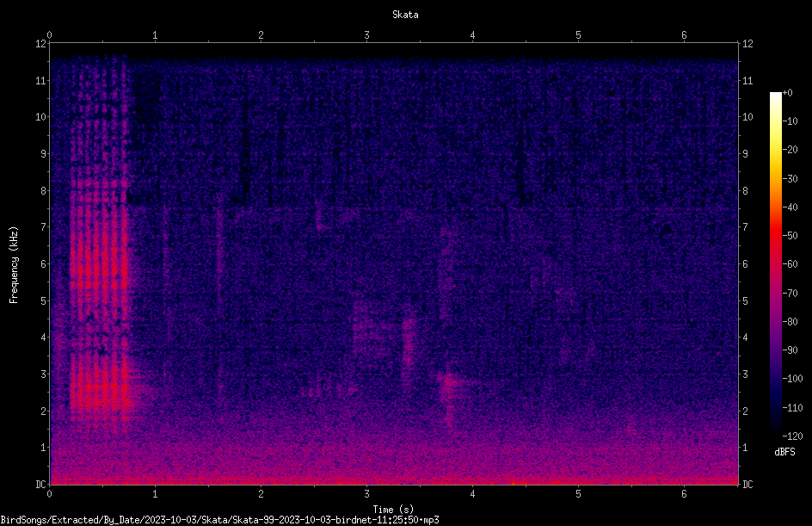Click the file path ending in birdnet-11:25:50.mp3
The image size is (812, 526).
[219, 520]
